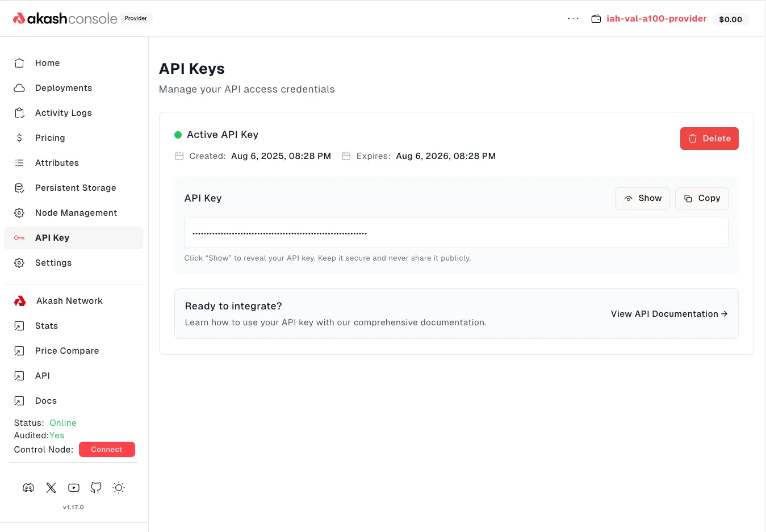Select Persistent Storage in sidebar
766x532 pixels.
pos(75,188)
